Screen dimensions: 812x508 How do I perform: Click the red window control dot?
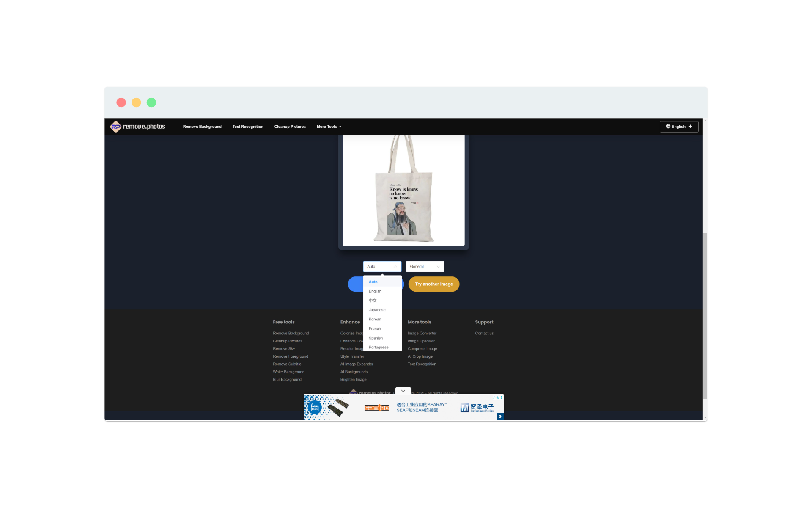click(x=121, y=102)
